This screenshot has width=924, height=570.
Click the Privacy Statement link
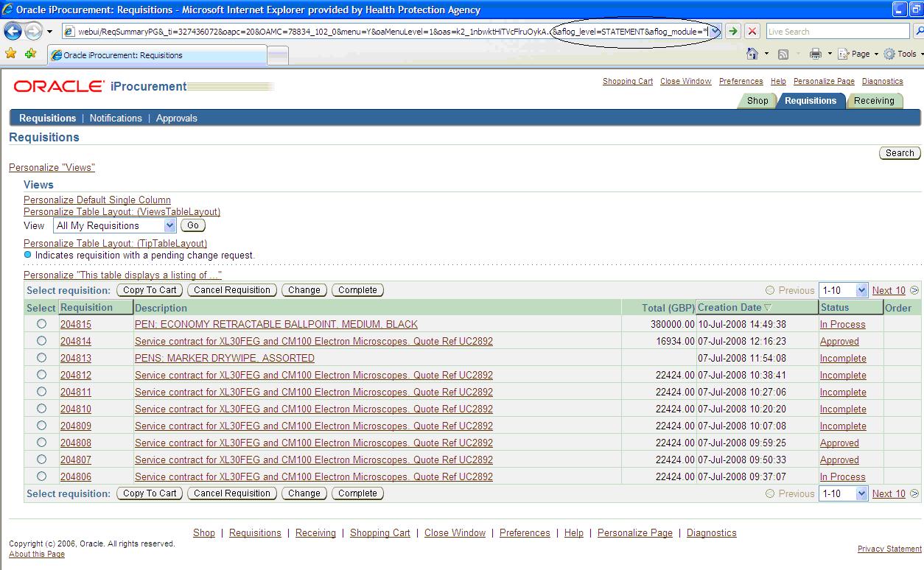click(x=889, y=549)
